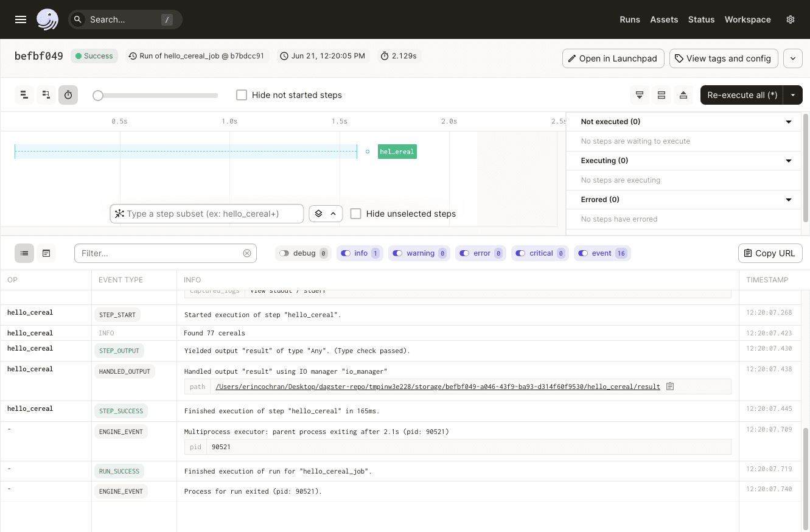Go to the Assets page
The width and height of the screenshot is (810, 532).
(x=664, y=19)
